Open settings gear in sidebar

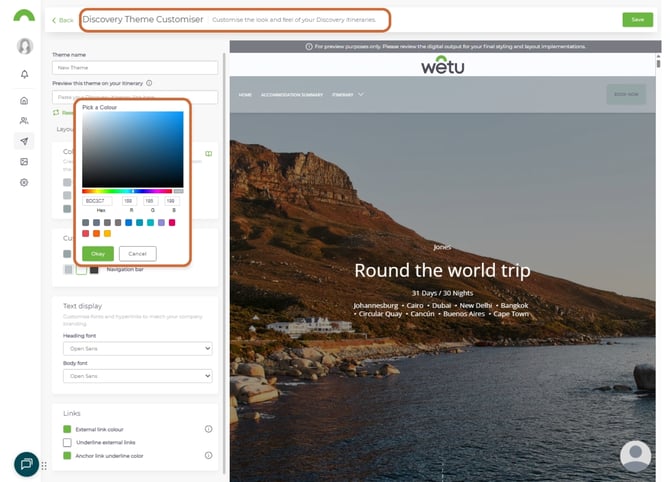24,182
